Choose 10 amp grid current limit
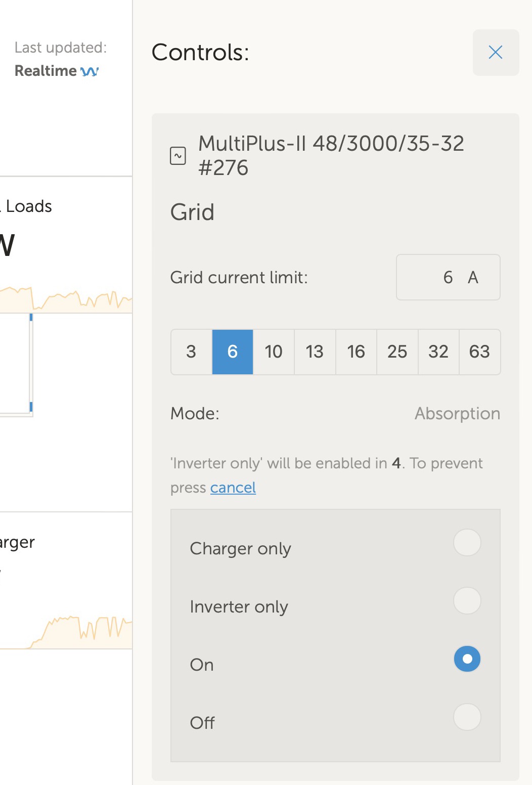 (274, 352)
